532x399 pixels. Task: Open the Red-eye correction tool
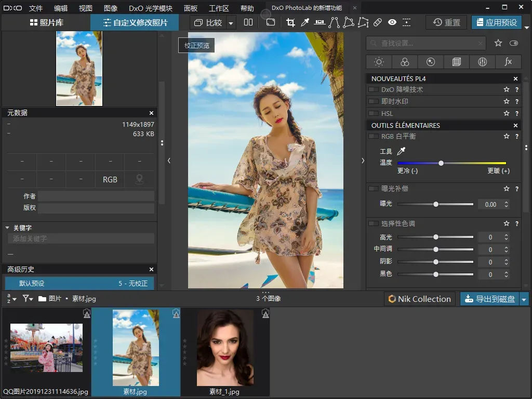tap(392, 22)
